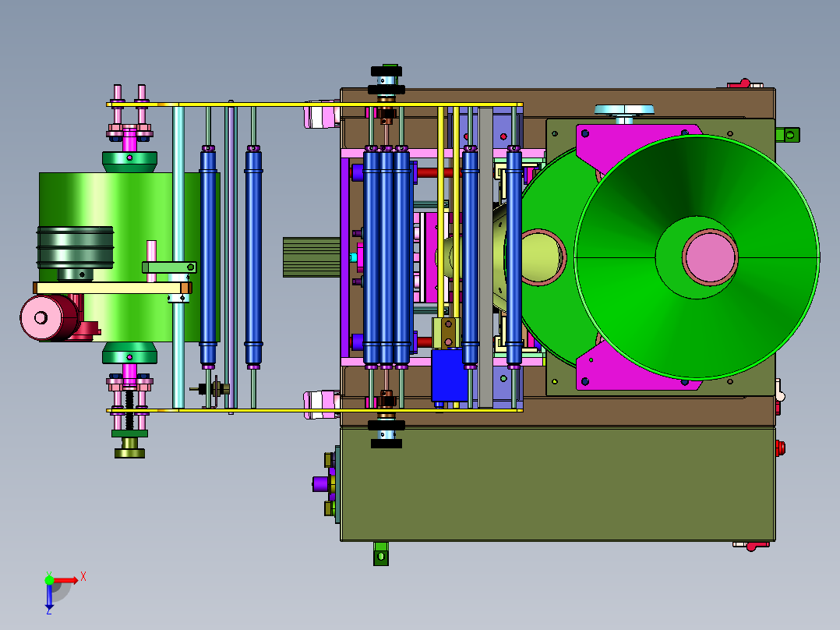Image resolution: width=840 pixels, height=630 pixels.
Task: Pick the pale yellow hub of the smaller green disc
Action: (x=541, y=257)
